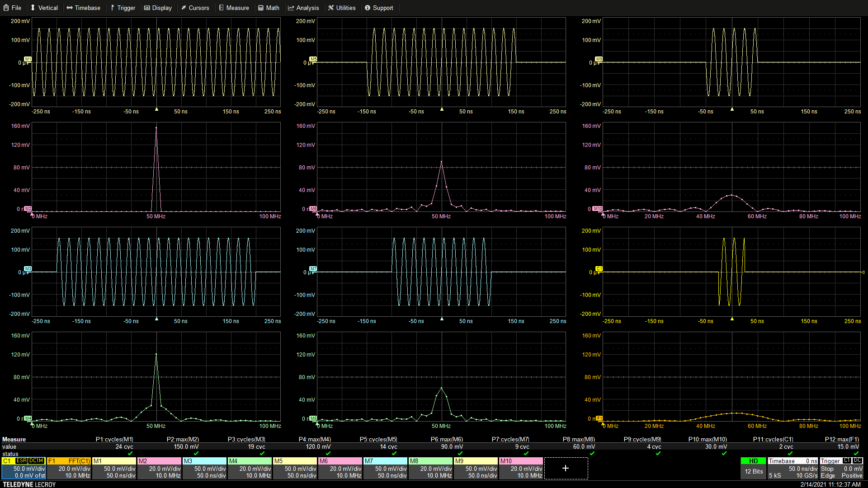Image resolution: width=868 pixels, height=488 pixels.
Task: Open the File menu
Action: (x=13, y=8)
